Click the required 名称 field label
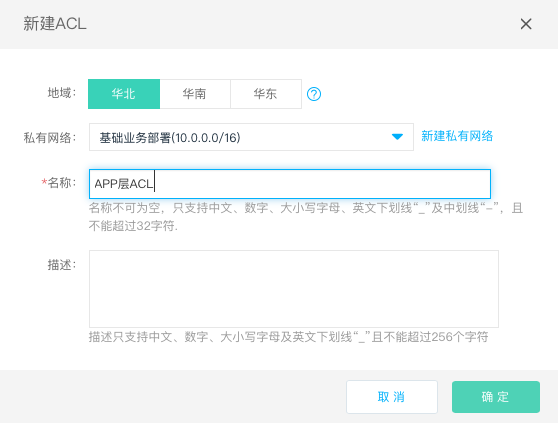The image size is (558, 423). [59, 183]
